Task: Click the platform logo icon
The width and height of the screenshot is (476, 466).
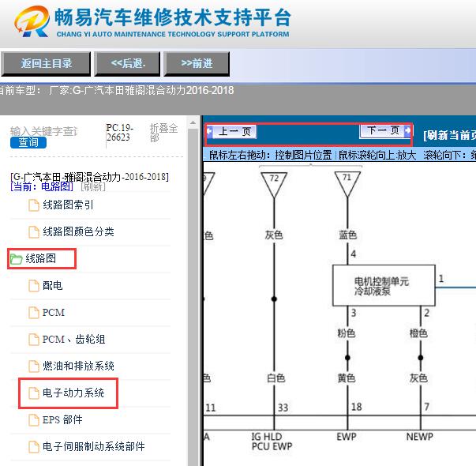Action: pos(32,21)
